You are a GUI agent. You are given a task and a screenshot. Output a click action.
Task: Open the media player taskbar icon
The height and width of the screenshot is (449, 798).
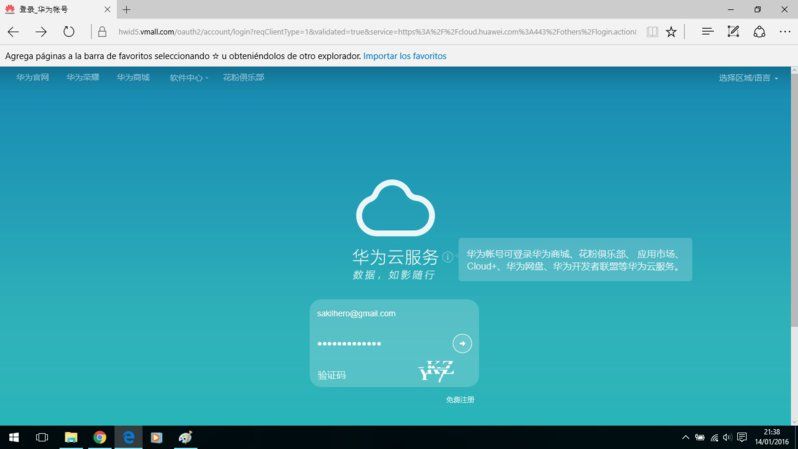[156, 437]
